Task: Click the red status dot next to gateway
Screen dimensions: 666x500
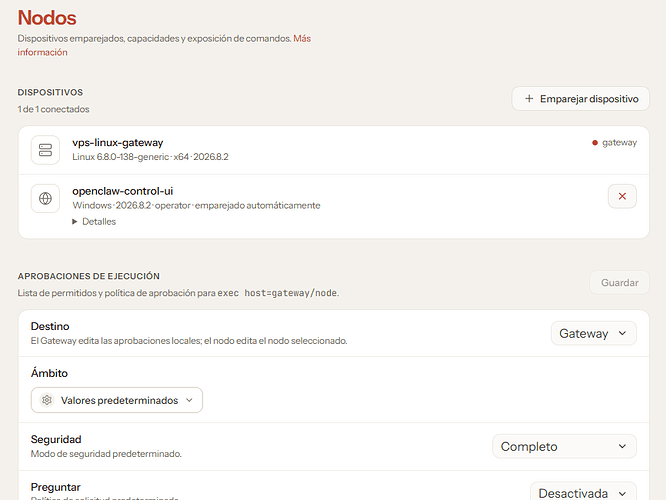Action: point(595,143)
